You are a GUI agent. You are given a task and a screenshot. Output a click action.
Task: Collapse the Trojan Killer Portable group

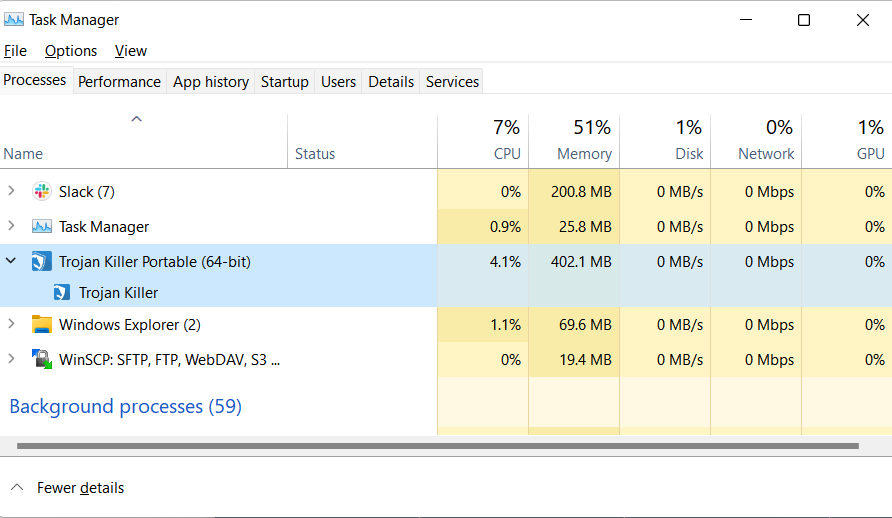11,261
